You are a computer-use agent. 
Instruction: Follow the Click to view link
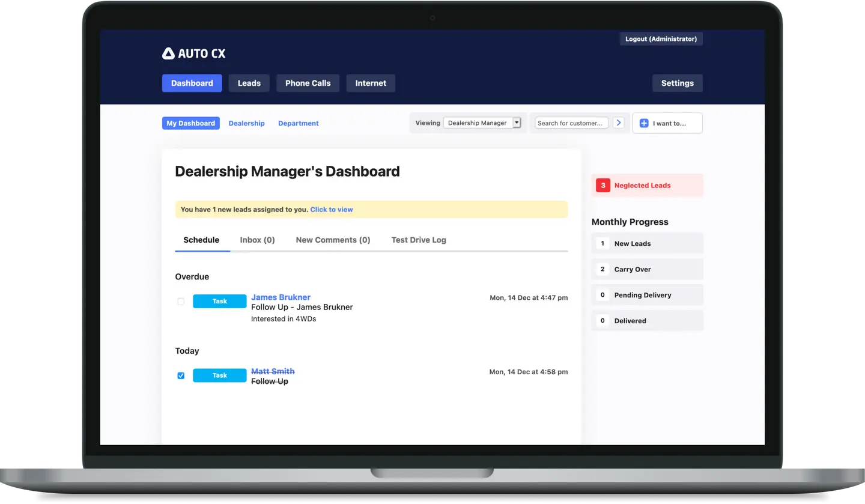[x=331, y=210]
